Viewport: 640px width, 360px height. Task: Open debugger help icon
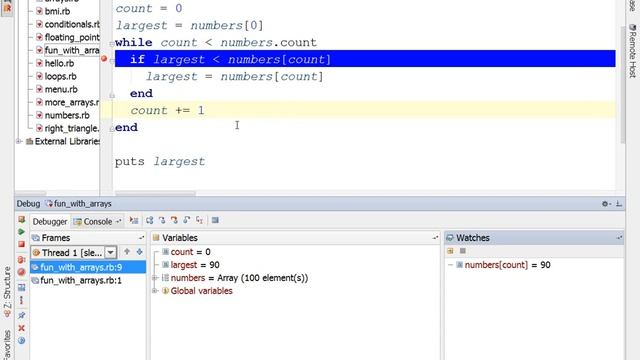pyautogui.click(x=22, y=340)
